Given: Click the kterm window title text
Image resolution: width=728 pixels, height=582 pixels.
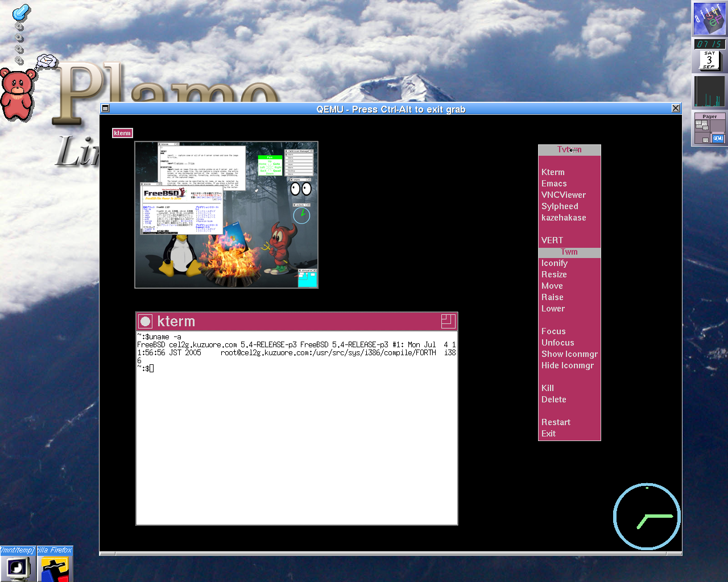Looking at the screenshot, I should coord(176,322).
